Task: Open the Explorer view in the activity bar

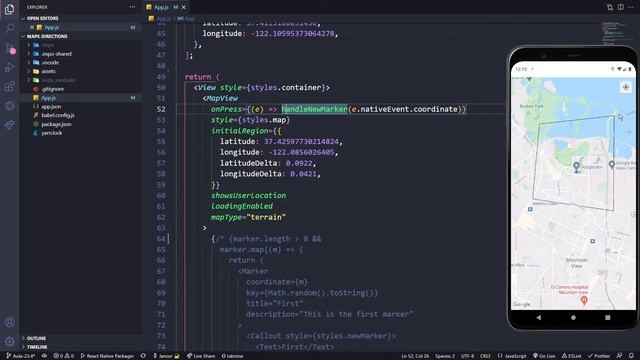Action: 9,9
